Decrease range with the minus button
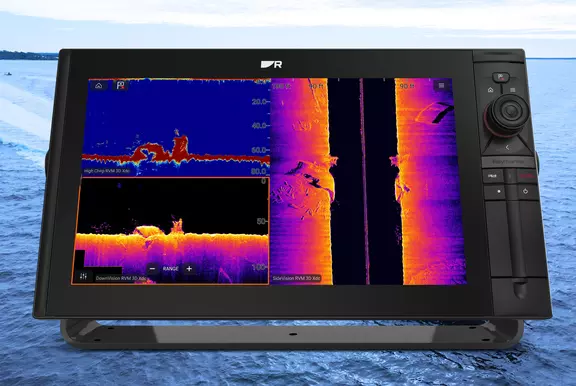The height and width of the screenshot is (386, 576). (153, 269)
